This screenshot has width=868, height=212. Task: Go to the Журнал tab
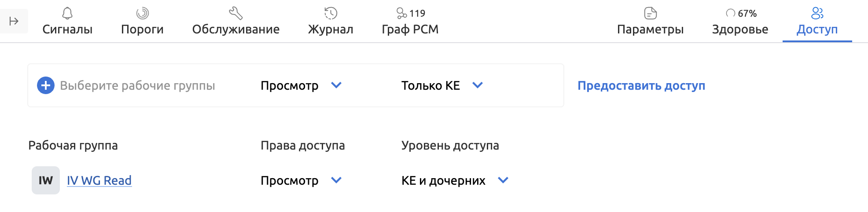pyautogui.click(x=331, y=29)
